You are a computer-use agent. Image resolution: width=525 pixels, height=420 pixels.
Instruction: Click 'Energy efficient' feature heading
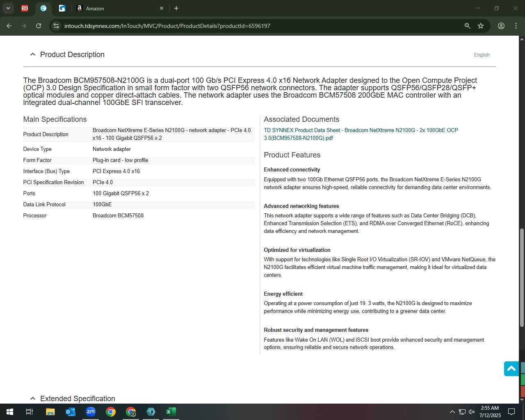click(x=283, y=294)
